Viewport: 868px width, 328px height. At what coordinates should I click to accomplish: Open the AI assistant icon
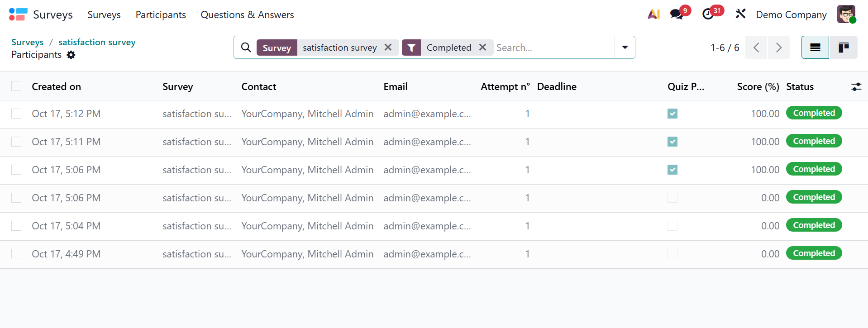(x=653, y=14)
